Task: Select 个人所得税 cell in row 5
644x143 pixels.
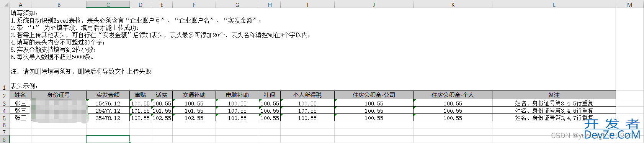Action: pos(307,118)
